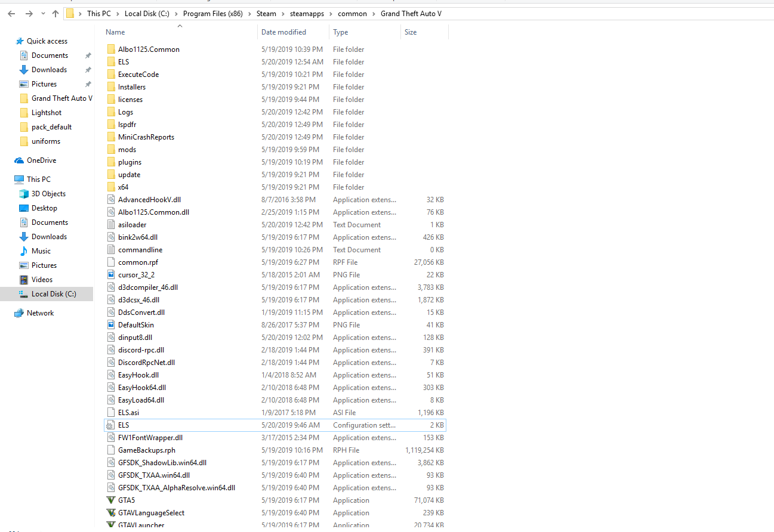
Task: Click the Music note icon
Action: (24, 251)
